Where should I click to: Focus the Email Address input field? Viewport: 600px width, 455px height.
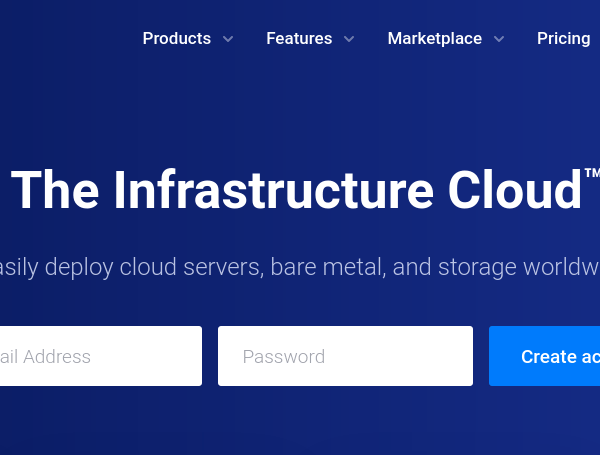101,356
